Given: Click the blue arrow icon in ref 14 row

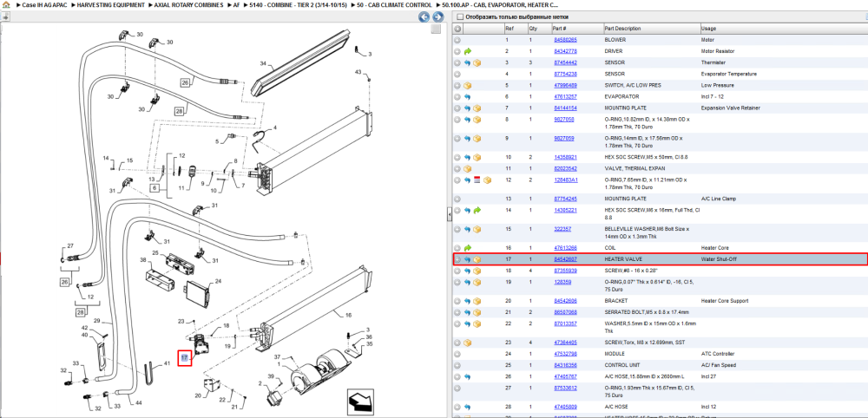Looking at the screenshot, I should [468, 211].
